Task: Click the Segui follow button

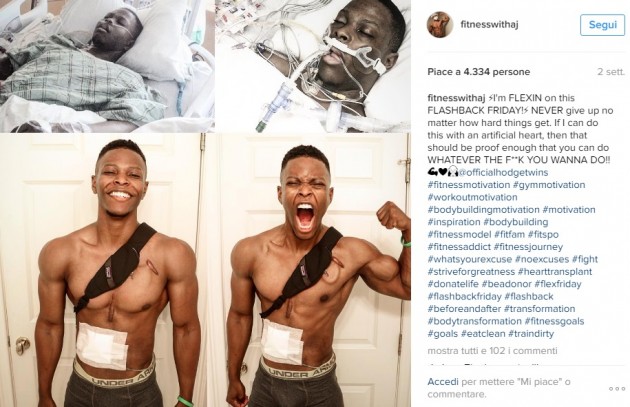Action: coord(602,25)
